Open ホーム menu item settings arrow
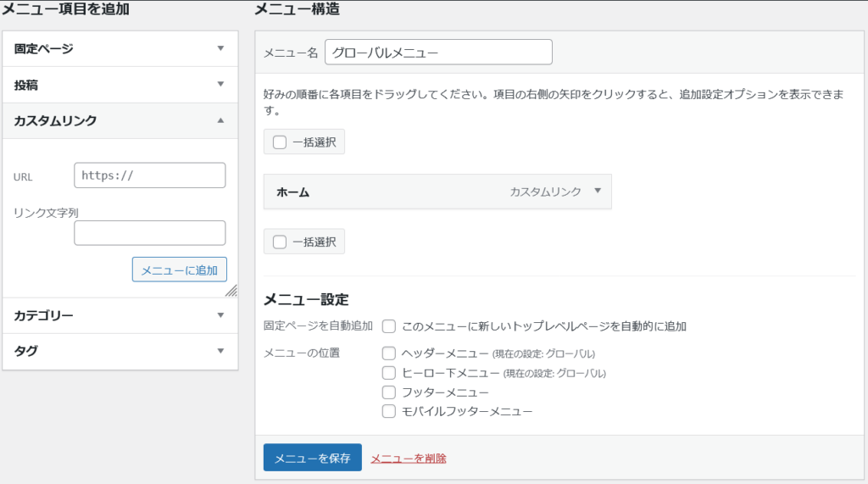This screenshot has height=484, width=868. click(598, 192)
